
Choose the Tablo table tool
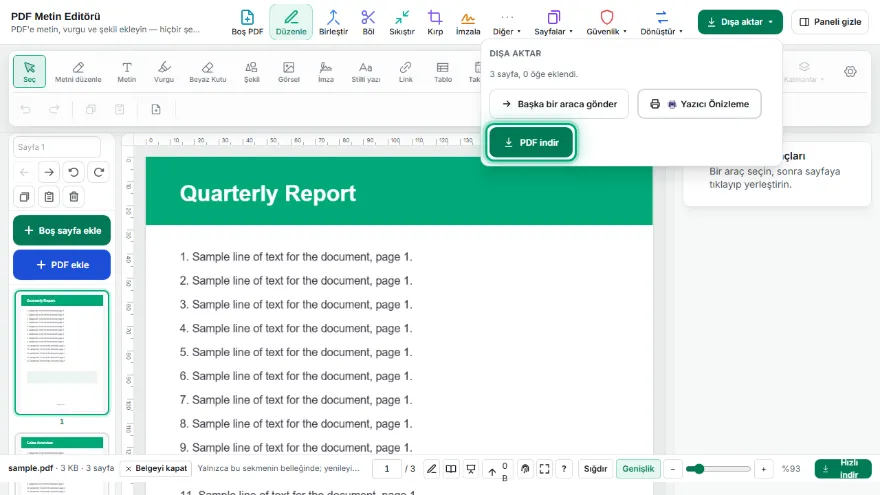[x=443, y=71]
